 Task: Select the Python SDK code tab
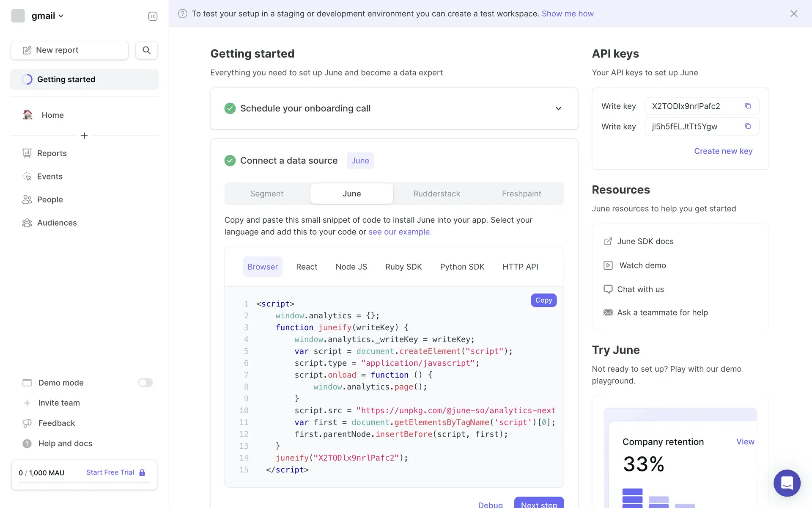click(x=462, y=267)
